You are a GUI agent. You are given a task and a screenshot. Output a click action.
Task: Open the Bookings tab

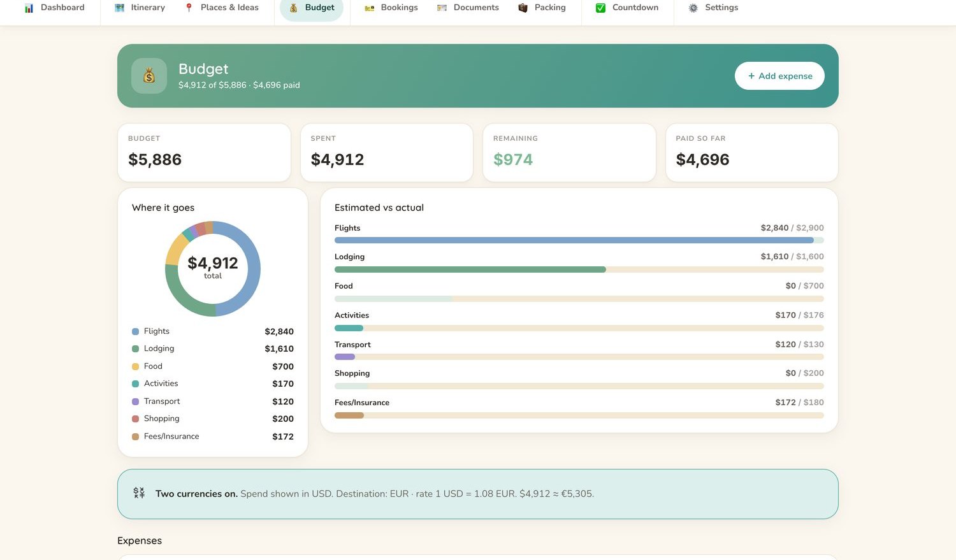391,8
